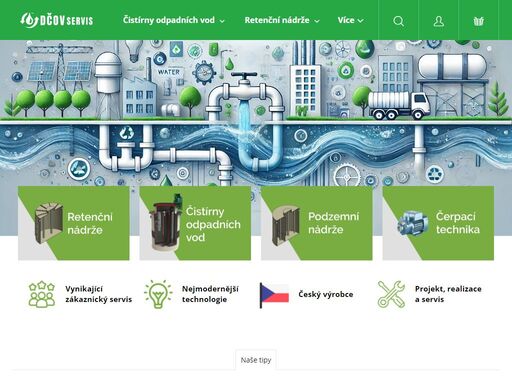Open the Retenční nádrže category tile
This screenshot has width=512, height=384.
74,223
